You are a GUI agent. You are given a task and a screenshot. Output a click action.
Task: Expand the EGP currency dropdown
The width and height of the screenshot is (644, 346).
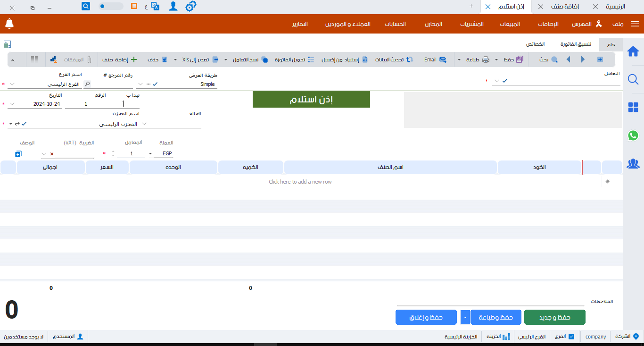[150, 154]
